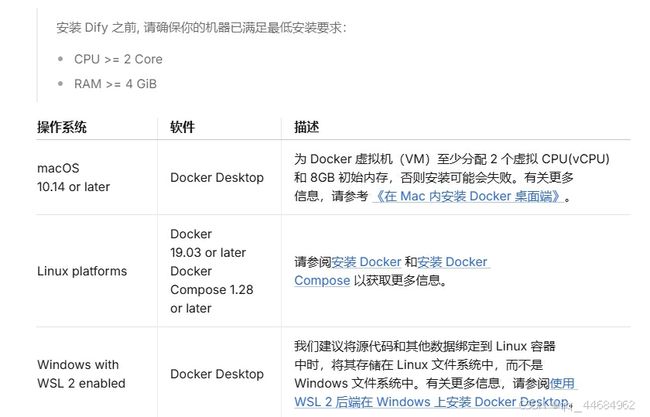Image resolution: width=650 pixels, height=417 pixels.
Task: Open the 在 Mac 内安装 Docker 桌面端 link
Action: [468, 196]
